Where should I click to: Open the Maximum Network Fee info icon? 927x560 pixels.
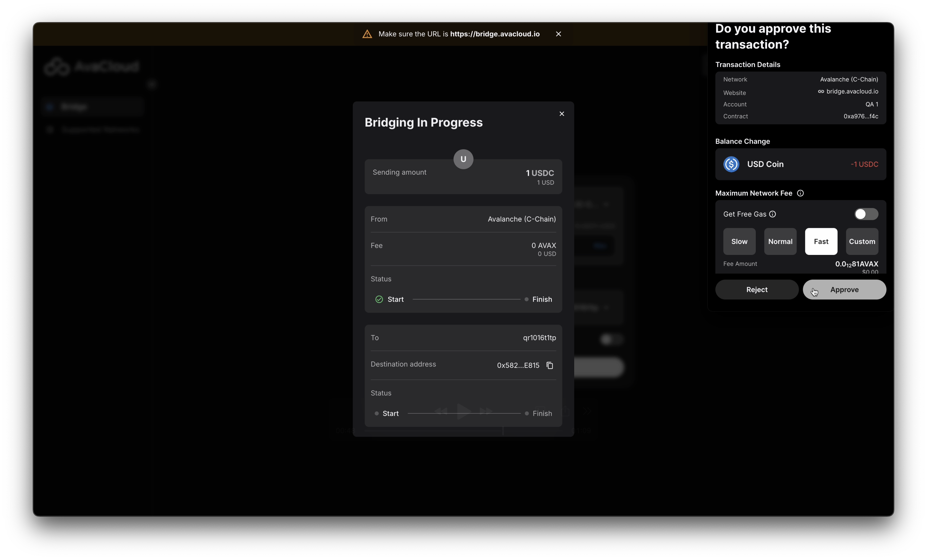[800, 193]
